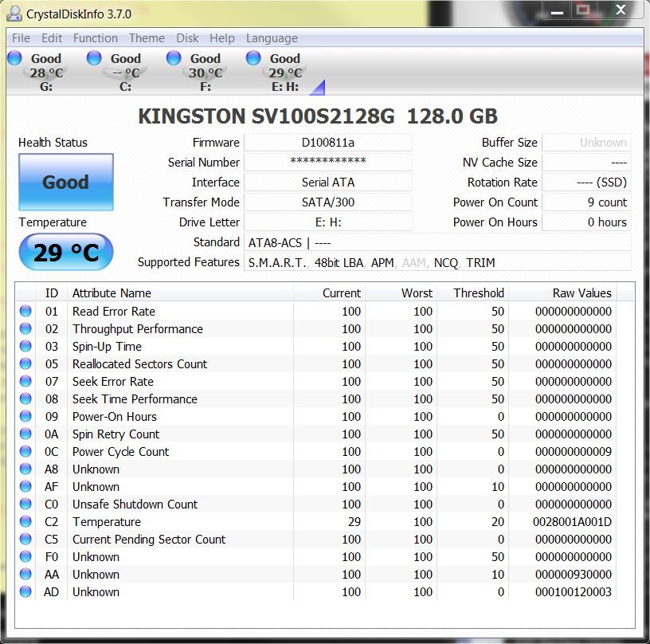Select the Reallocated Sectors Count attribute name
This screenshot has height=644, width=650.
(x=139, y=363)
